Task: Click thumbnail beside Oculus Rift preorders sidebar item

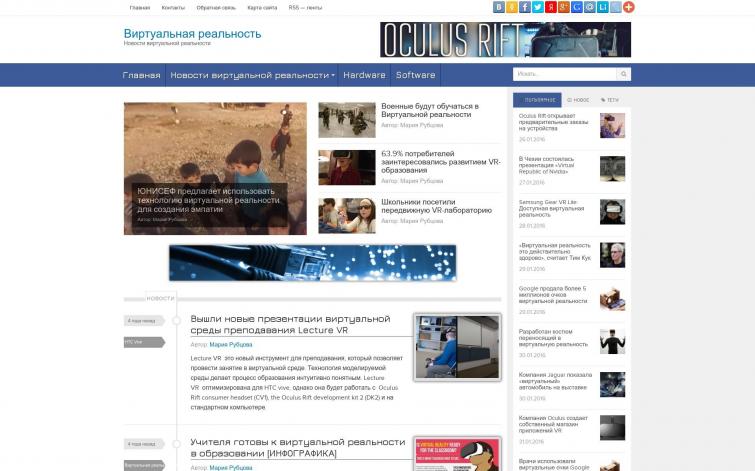Action: (x=612, y=125)
